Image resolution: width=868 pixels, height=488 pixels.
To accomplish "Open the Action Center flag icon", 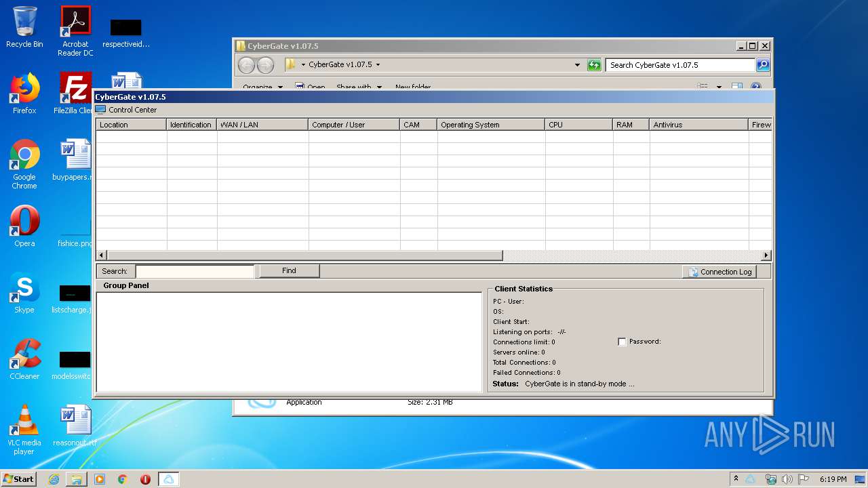I will coord(804,479).
